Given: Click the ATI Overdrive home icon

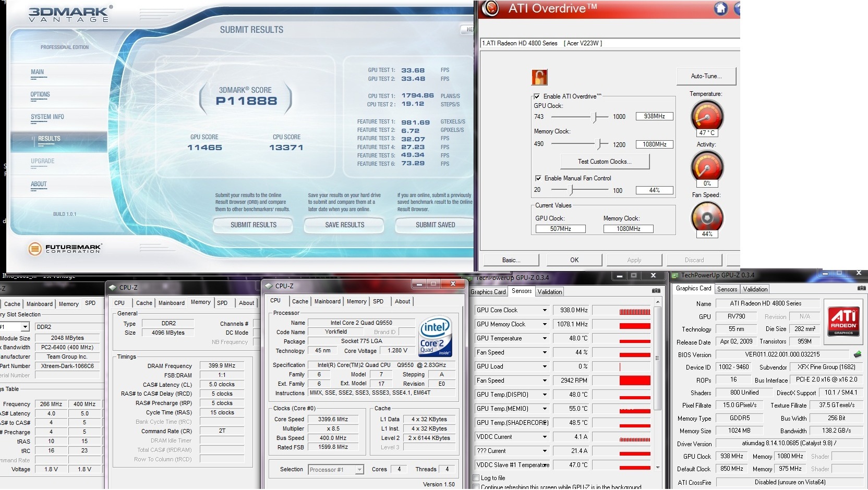Looking at the screenshot, I should tap(721, 8).
